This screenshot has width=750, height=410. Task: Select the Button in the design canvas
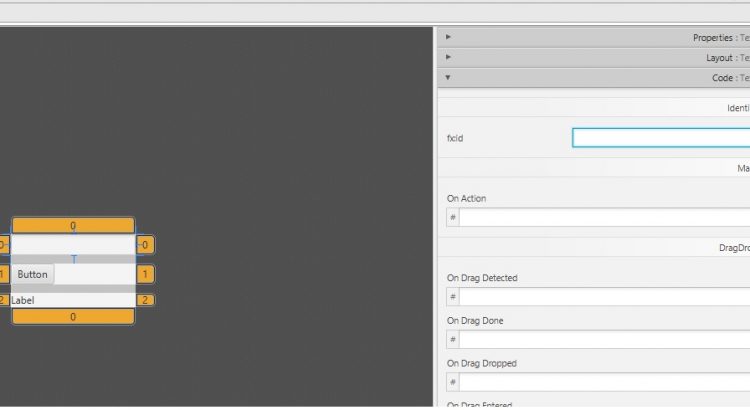32,274
